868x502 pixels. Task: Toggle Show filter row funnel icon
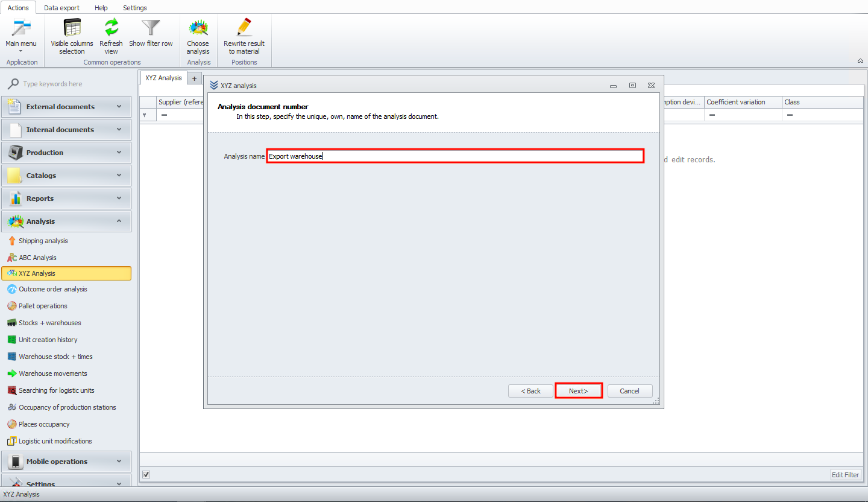pos(151,28)
